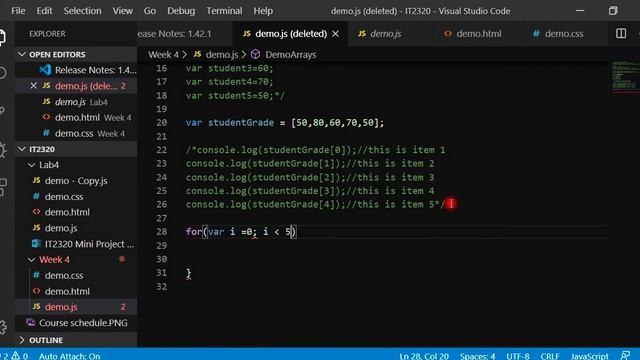The width and height of the screenshot is (640, 360).
Task: Open the Debug activity bar icon
Action: coord(2,150)
